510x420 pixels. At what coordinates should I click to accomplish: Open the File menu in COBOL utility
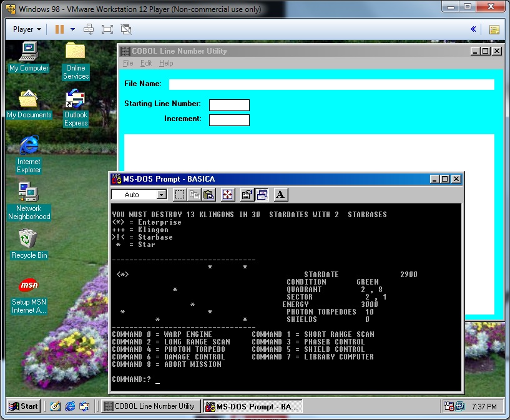[128, 63]
